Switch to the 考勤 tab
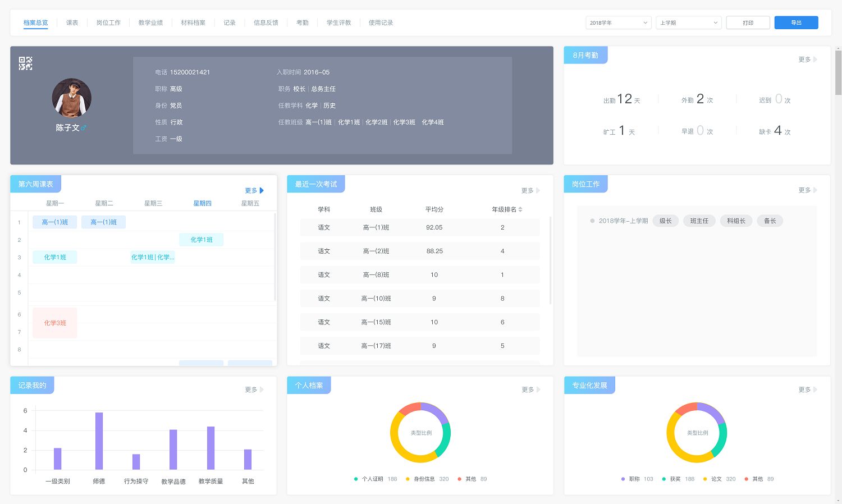 pos(303,23)
